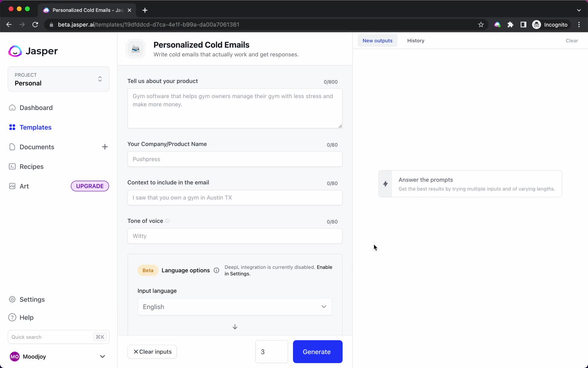Click the Language options info icon

[x=216, y=270]
